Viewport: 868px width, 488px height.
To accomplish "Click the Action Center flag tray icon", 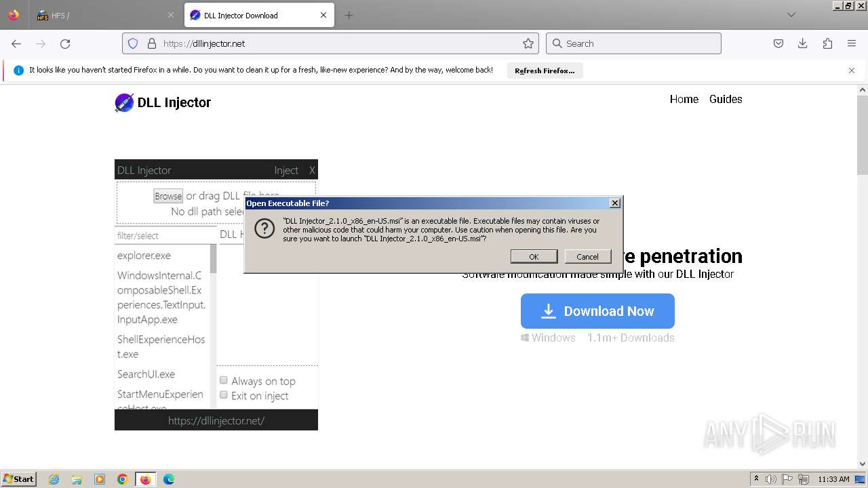I will point(787,479).
